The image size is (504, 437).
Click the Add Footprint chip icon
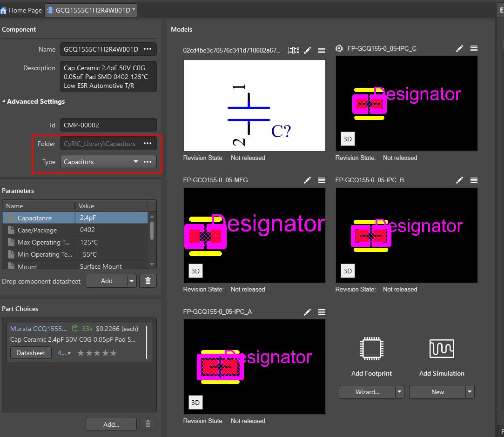click(x=371, y=349)
